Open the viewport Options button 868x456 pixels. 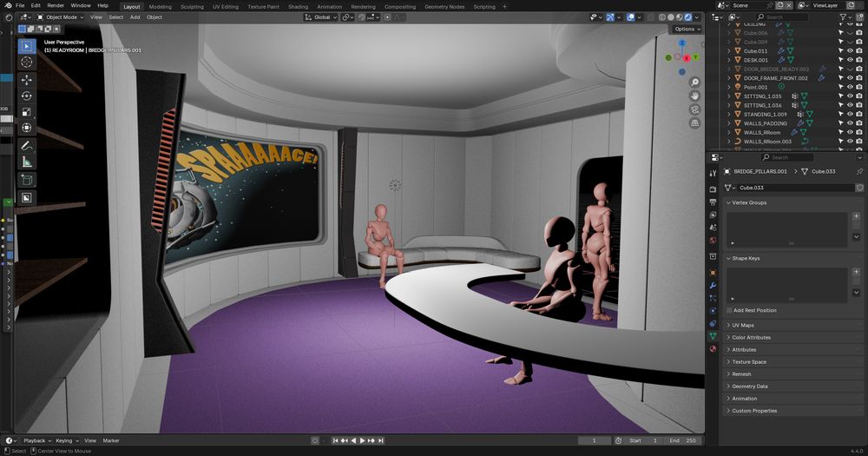tap(687, 29)
